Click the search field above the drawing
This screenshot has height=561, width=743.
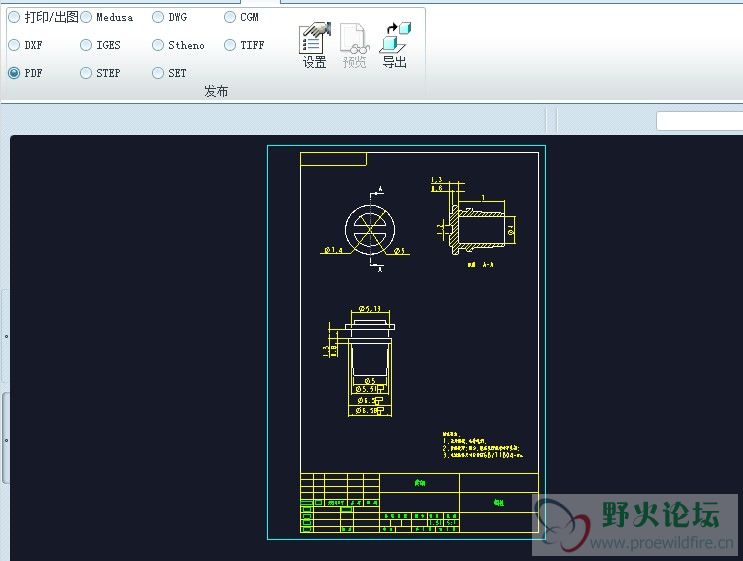pyautogui.click(x=699, y=121)
